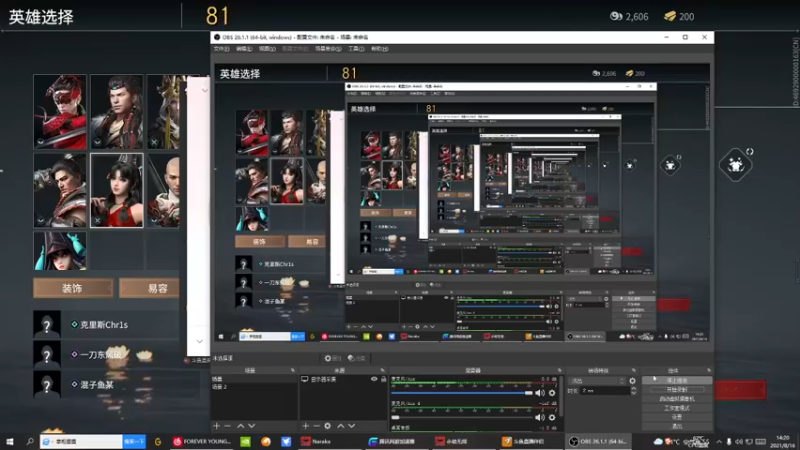
Task: Click first mixer channel volume slider handle
Action: click(x=529, y=393)
